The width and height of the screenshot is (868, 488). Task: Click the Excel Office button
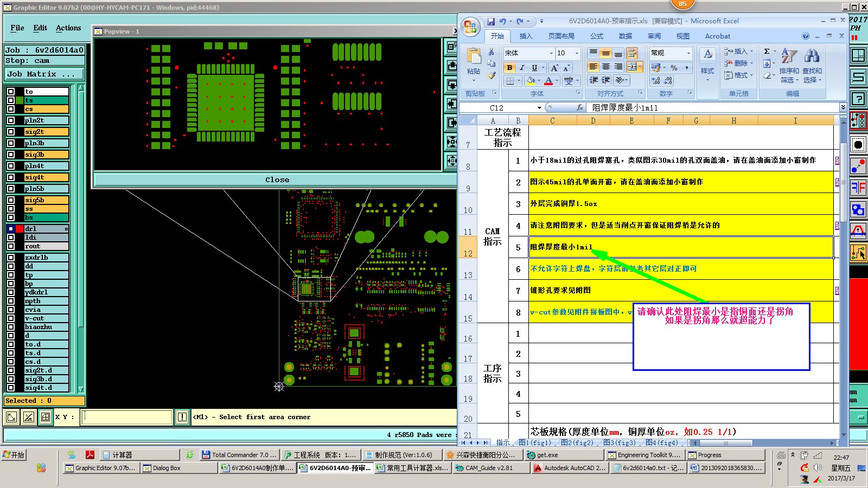click(470, 26)
